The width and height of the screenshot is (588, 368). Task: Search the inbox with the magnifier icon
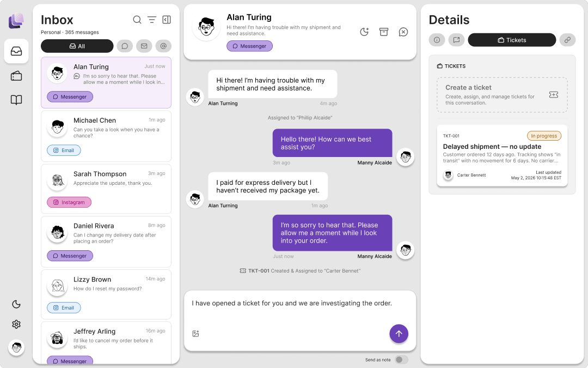point(137,20)
